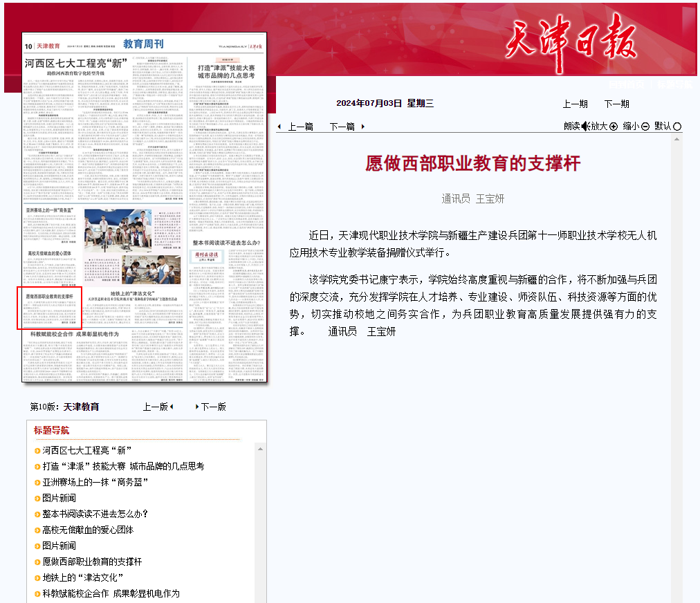
Task: Open 整本书阅读读不进去怎么办? in title navigation
Action: [95, 514]
